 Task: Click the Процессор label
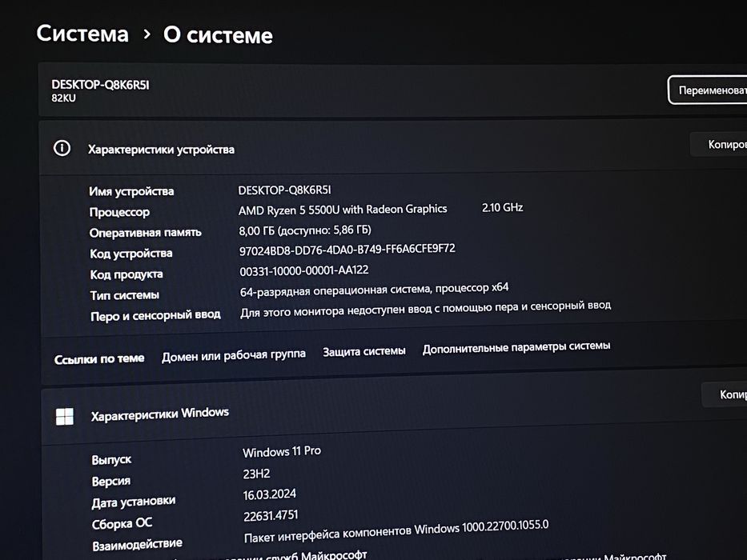(x=119, y=212)
